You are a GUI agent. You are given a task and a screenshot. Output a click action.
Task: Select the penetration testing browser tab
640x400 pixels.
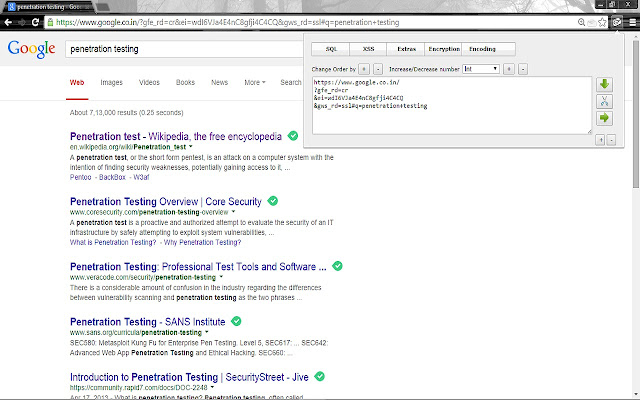click(x=48, y=7)
